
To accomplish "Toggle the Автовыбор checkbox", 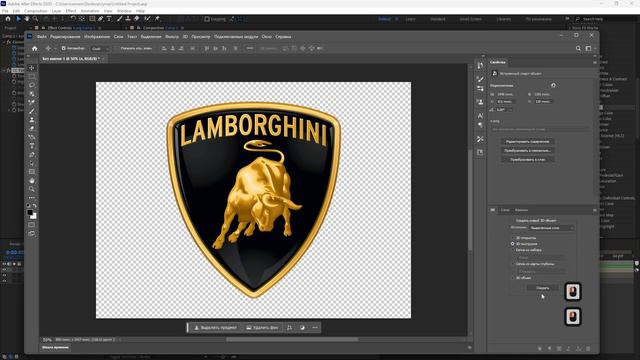I will coord(64,48).
